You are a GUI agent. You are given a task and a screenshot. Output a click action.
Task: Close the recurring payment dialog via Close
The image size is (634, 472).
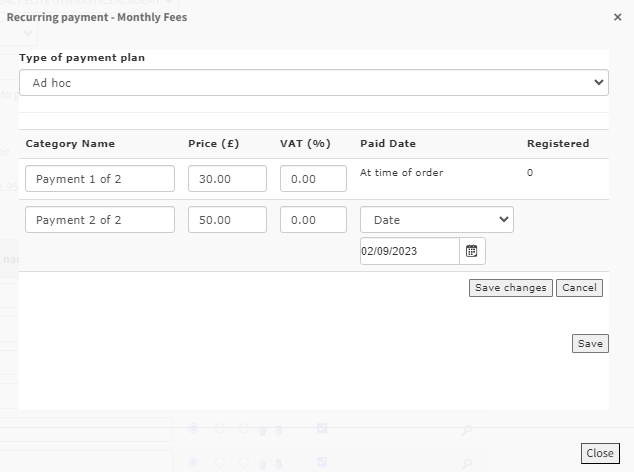pos(600,453)
